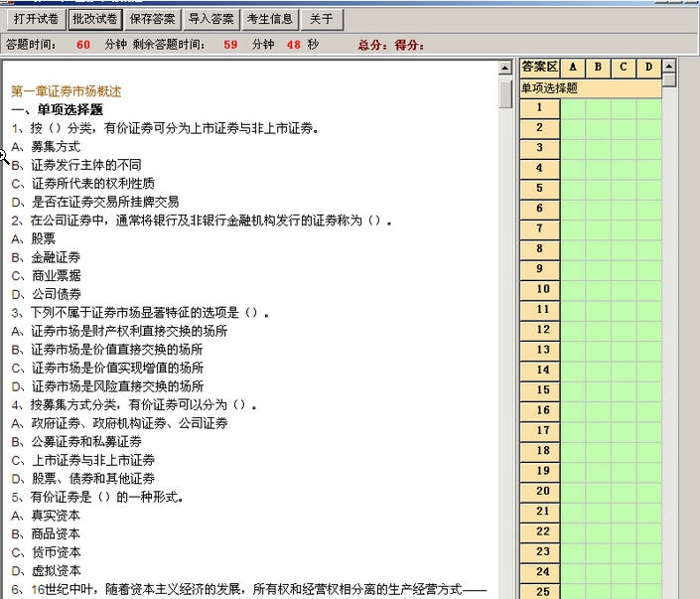
Task: Click the up arrow of question panel scrollbar
Action: [x=505, y=68]
